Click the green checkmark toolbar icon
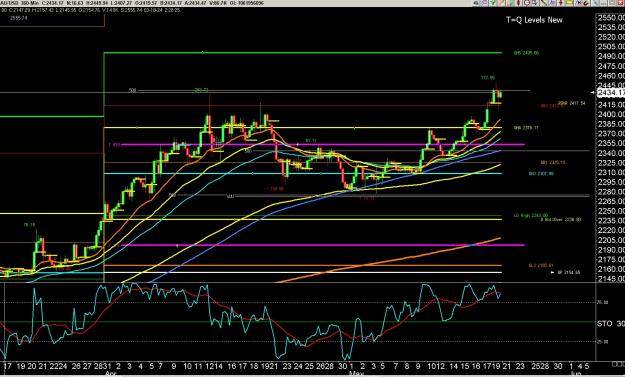This screenshot has width=625, height=377. (493, 2)
